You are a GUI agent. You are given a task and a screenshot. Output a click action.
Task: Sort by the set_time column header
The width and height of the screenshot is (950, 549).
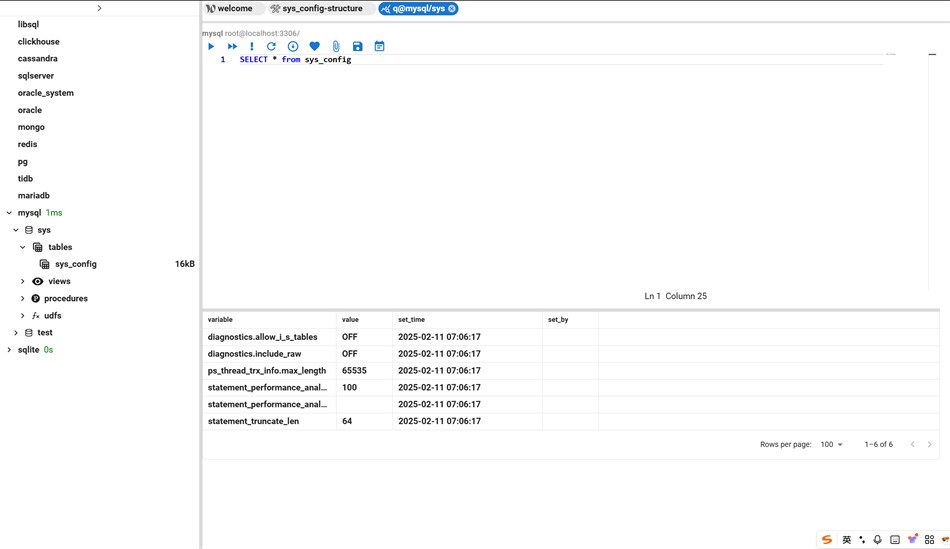pos(411,319)
